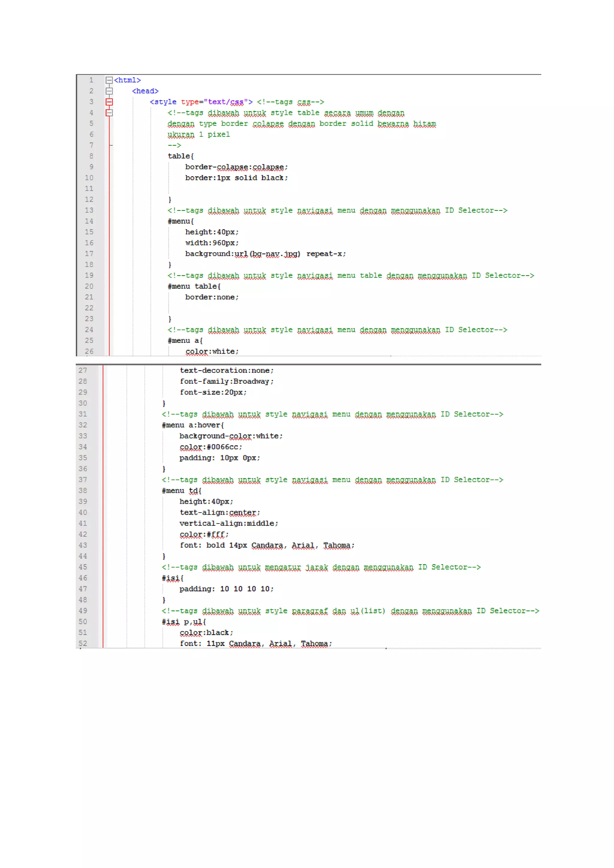Click line number 14 in the gutter

(89, 221)
